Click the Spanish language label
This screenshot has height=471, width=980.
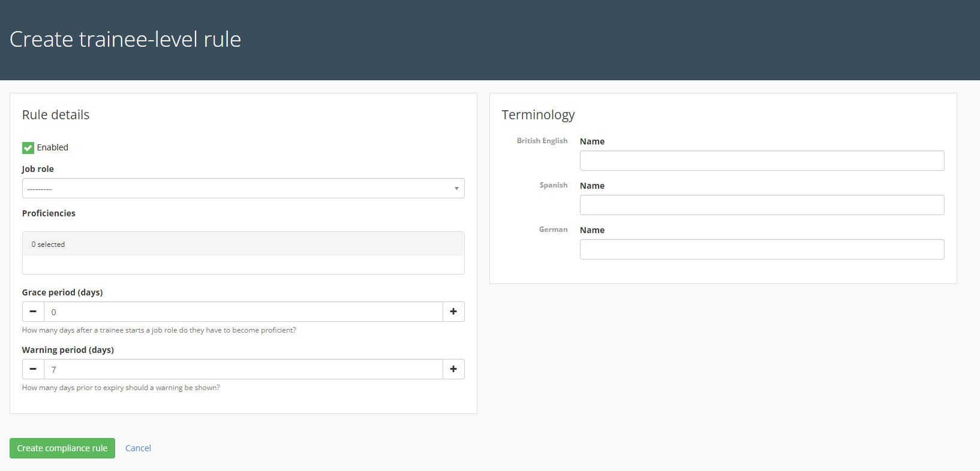554,185
